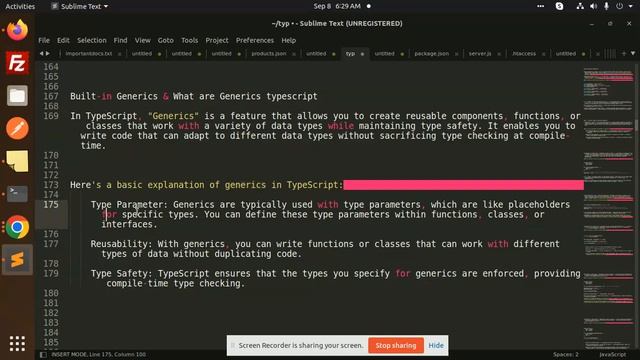Open the network status tray icon

(580, 6)
